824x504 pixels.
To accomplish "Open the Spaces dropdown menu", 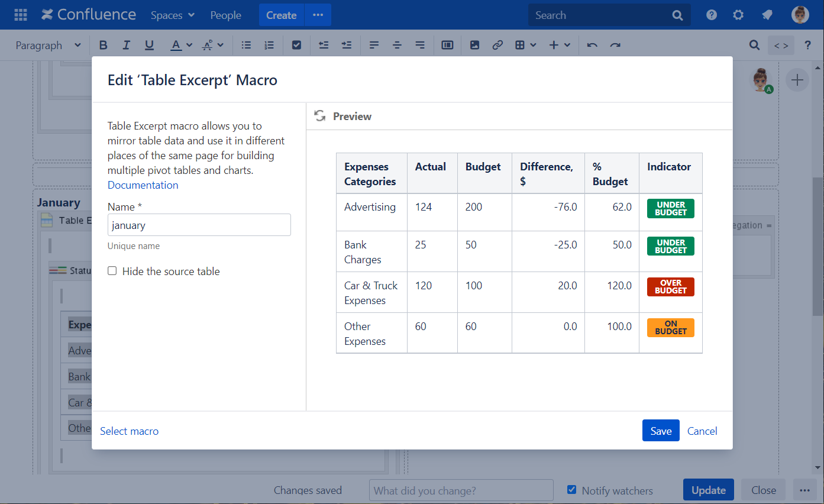I will pyautogui.click(x=172, y=15).
